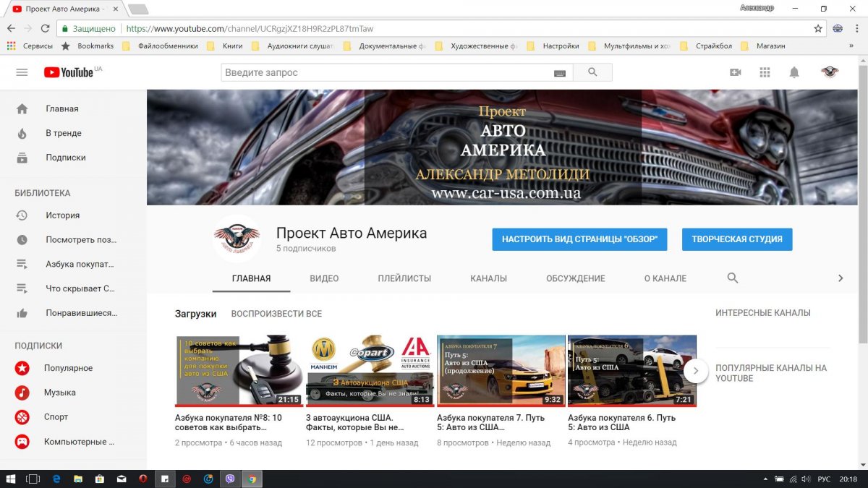
Task: Switch to the Главная channel tab
Action: click(x=251, y=278)
